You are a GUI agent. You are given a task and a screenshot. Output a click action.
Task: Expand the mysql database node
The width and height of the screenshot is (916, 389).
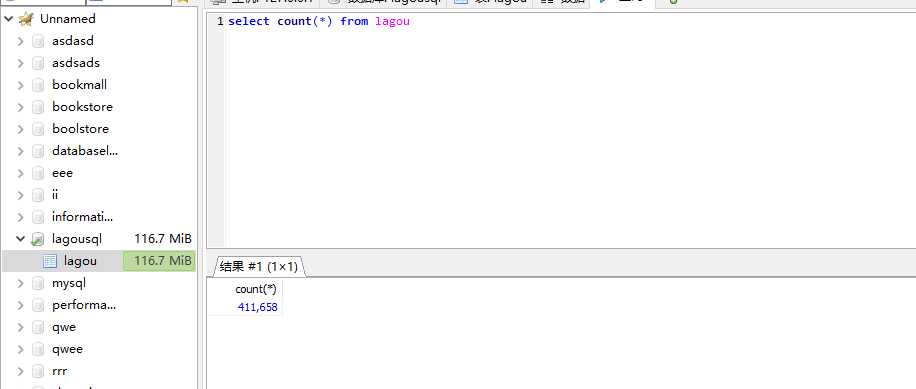pos(20,283)
